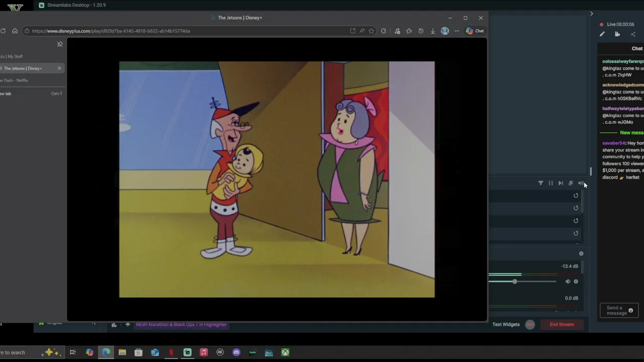Screen dimensions: 644x362
Task: Open Copilot from the taskbar
Action: point(90,352)
